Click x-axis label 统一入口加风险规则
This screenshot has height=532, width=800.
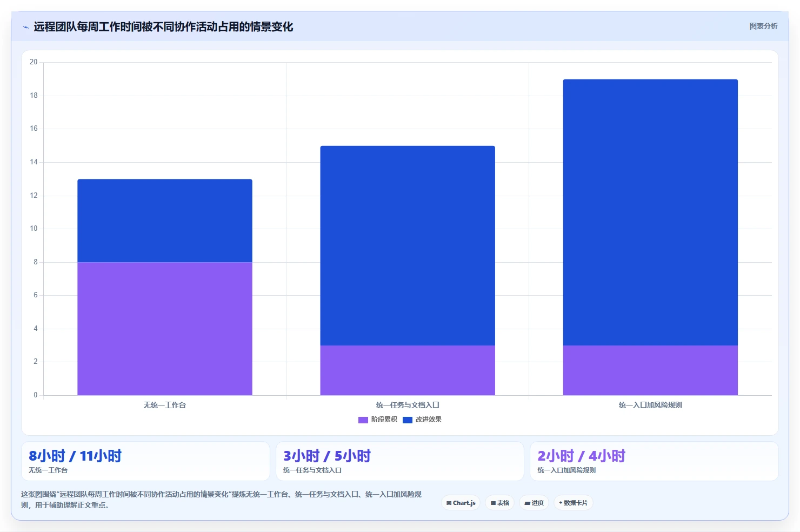[x=650, y=405]
